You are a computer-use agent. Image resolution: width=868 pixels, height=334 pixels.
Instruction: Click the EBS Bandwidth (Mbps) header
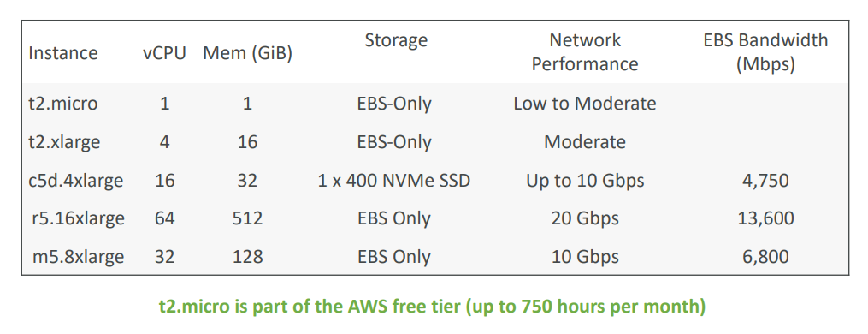[765, 52]
